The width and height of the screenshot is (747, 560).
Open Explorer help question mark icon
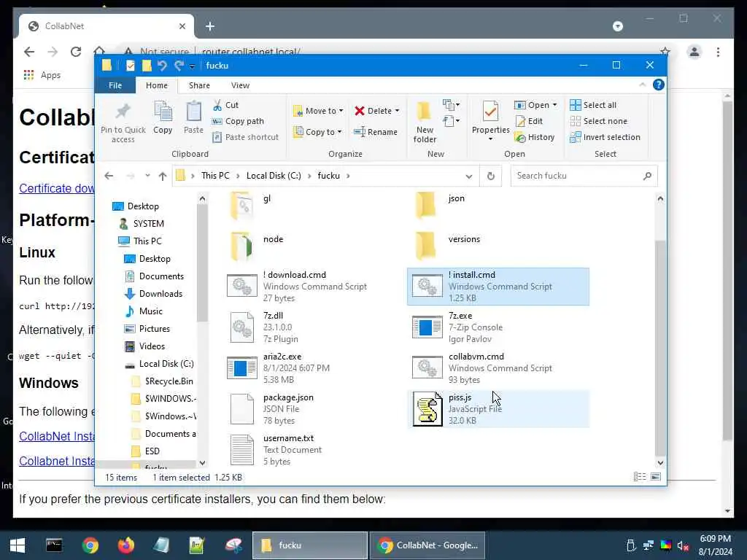point(659,85)
